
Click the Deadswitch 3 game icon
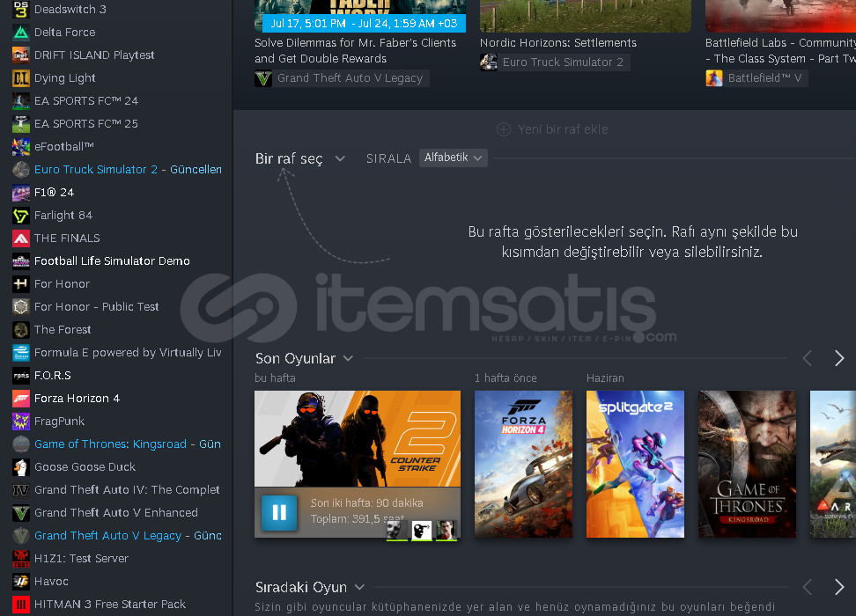(21, 10)
